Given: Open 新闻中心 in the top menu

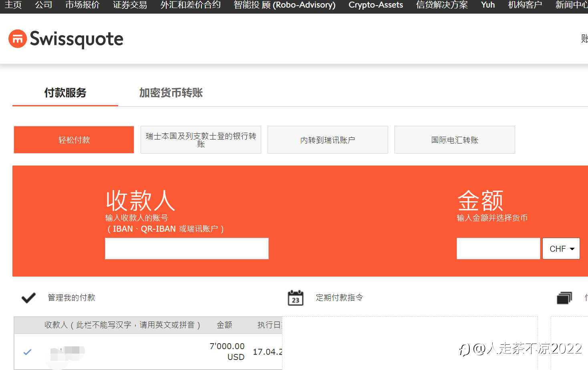Looking at the screenshot, I should click(572, 5).
